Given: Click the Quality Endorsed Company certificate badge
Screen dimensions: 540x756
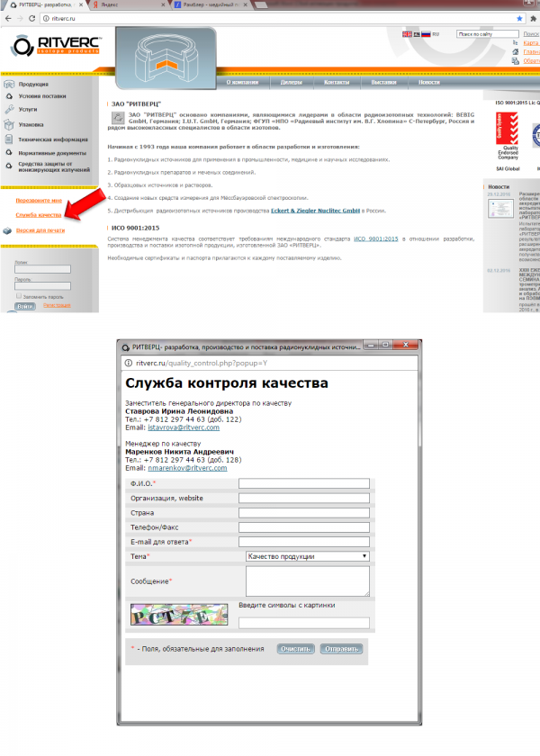Looking at the screenshot, I should coord(508,137).
